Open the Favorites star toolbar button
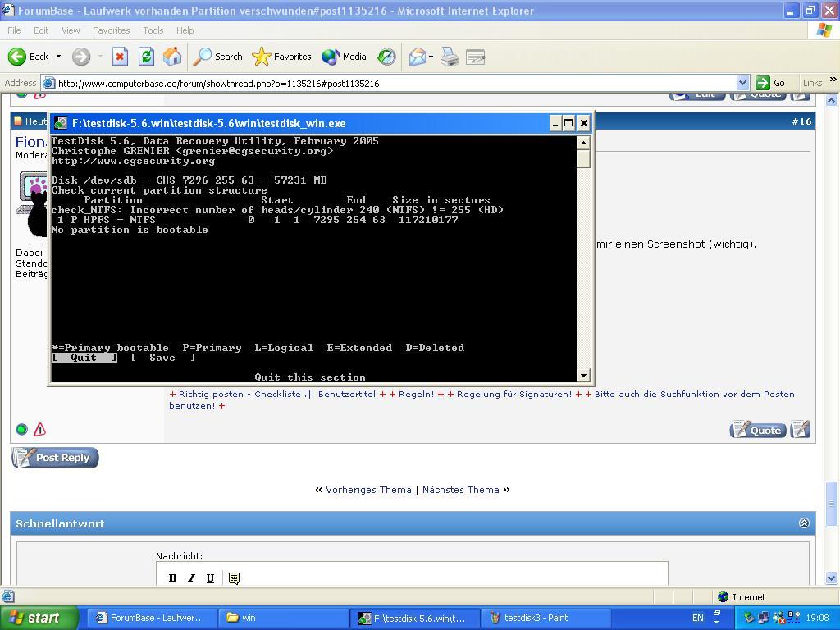Viewport: 840px width, 630px height. click(282, 57)
